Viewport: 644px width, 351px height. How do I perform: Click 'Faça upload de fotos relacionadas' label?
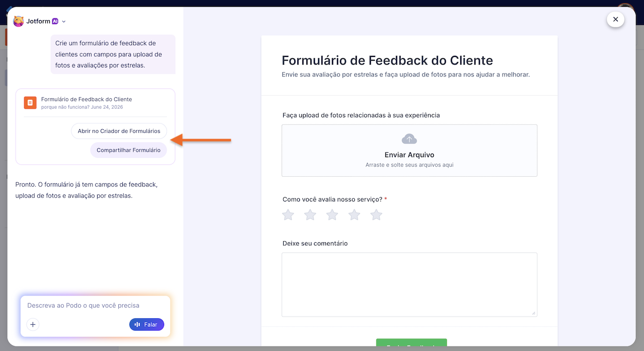pyautogui.click(x=361, y=115)
